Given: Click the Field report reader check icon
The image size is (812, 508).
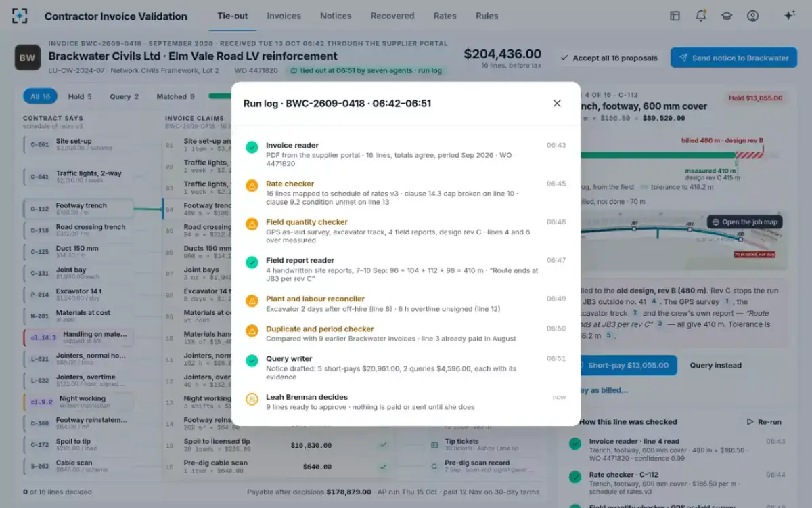Looking at the screenshot, I should tap(252, 261).
